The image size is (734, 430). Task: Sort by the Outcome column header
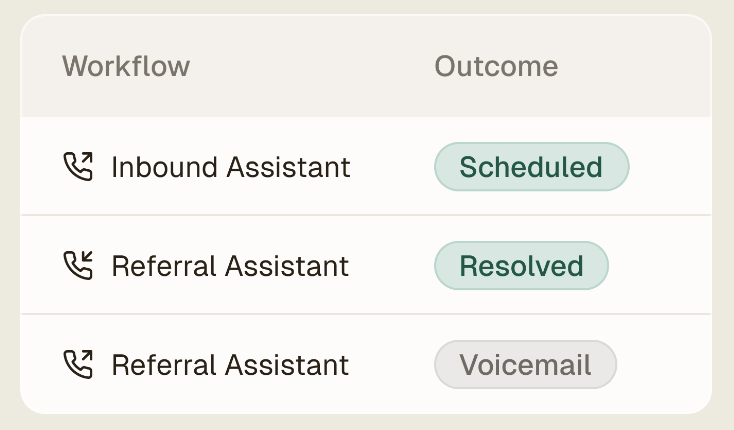click(x=496, y=66)
